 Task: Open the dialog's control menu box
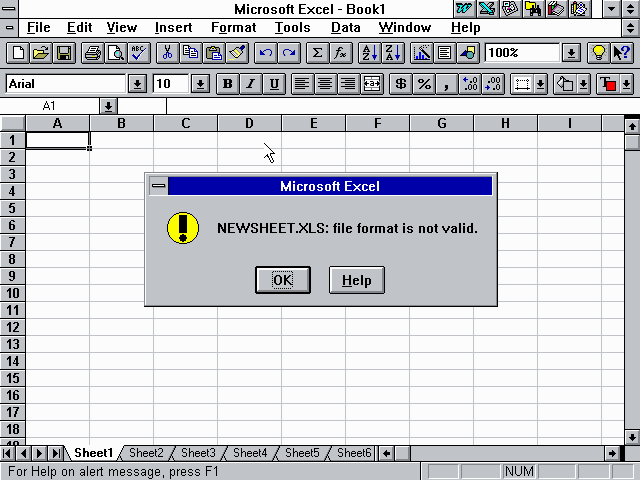159,186
